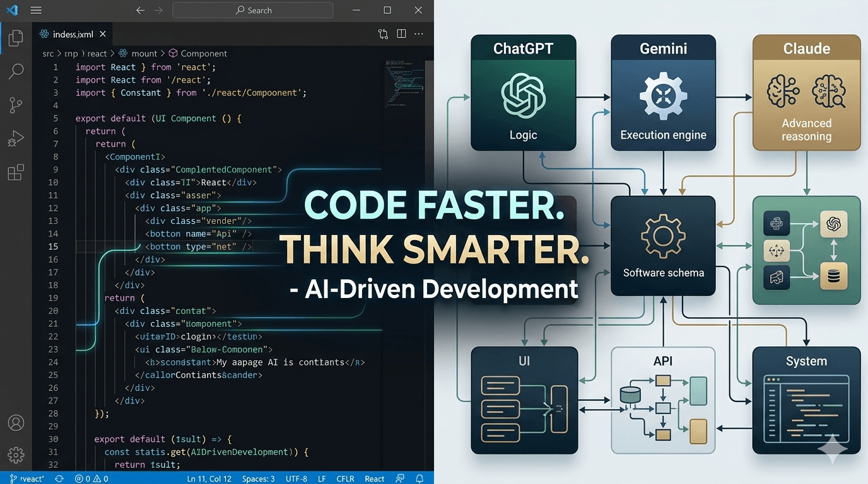868x484 pixels.
Task: Open the Source Control view in the activity bar
Action: [16, 105]
